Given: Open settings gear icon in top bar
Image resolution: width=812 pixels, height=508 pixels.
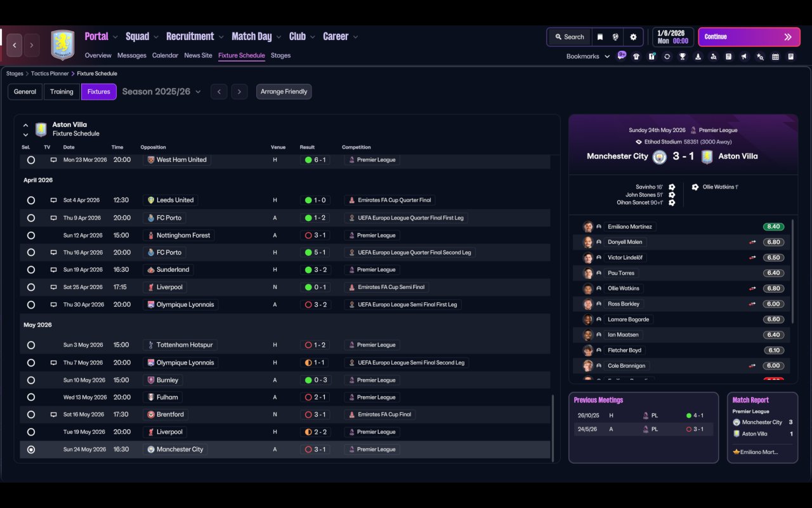Looking at the screenshot, I should 633,37.
